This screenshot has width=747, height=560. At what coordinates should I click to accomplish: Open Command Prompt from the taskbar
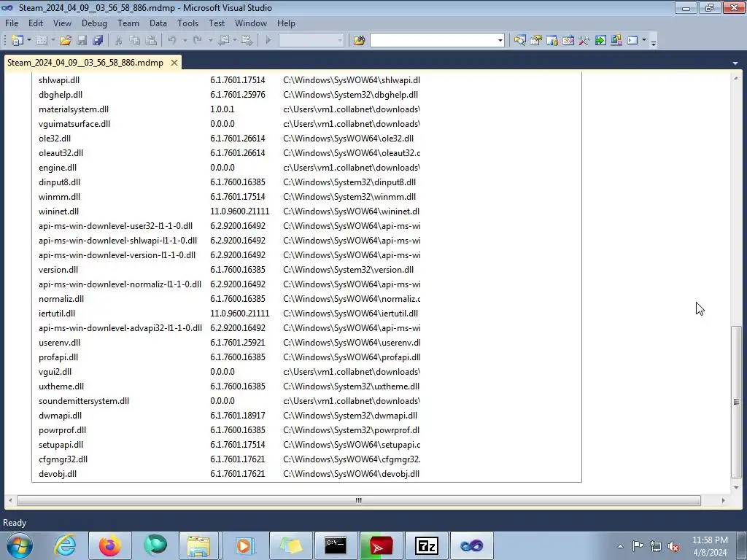pos(336,545)
